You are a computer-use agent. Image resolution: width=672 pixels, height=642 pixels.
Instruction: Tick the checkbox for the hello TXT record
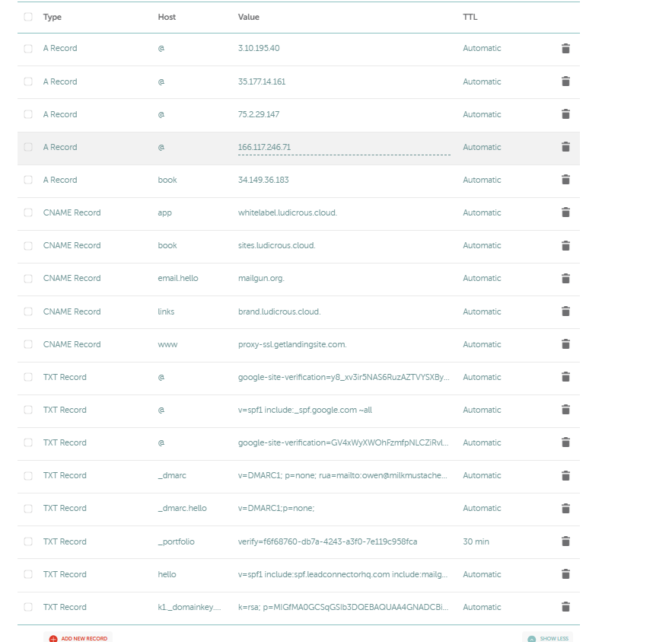(x=28, y=574)
